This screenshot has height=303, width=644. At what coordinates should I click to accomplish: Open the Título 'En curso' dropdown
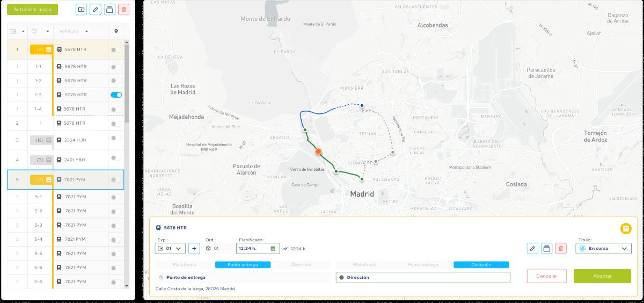(603, 248)
